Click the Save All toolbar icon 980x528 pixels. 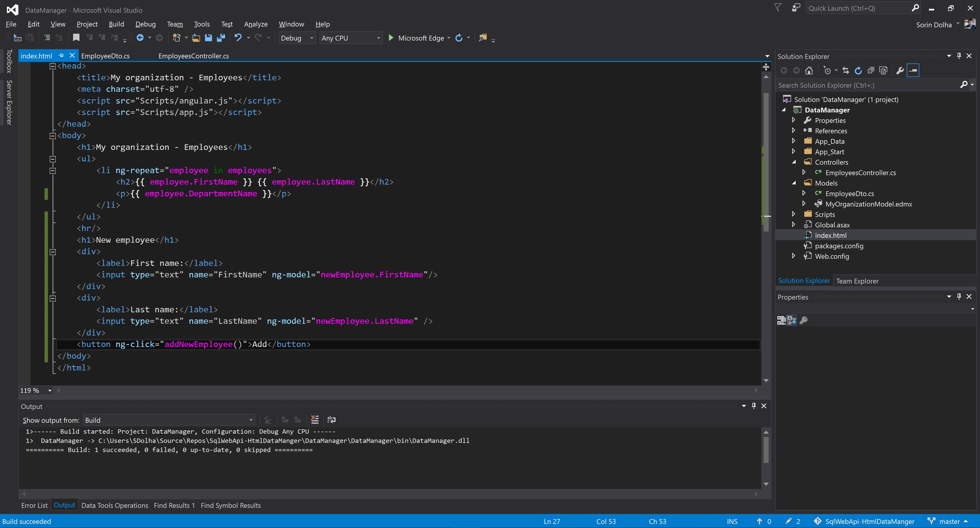coord(221,38)
